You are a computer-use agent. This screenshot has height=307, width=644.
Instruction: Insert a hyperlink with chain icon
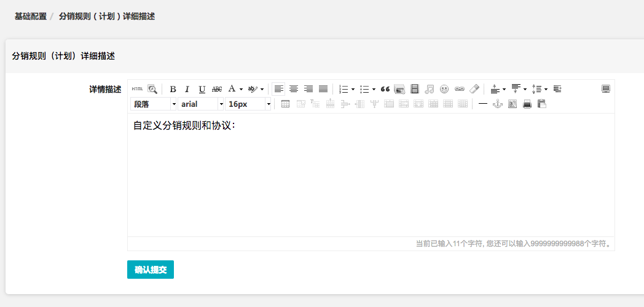[459, 88]
